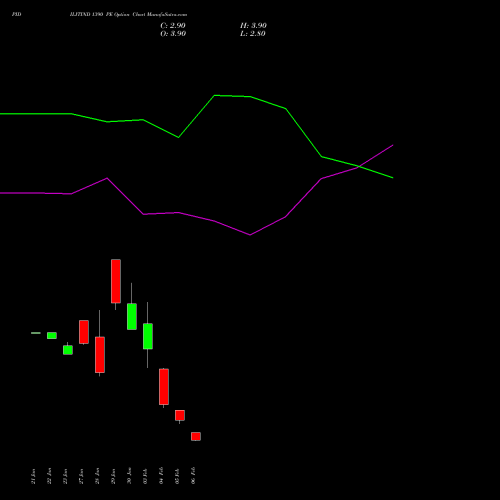Click the 28 Jan date label
500x500 pixels.
(x=97, y=476)
